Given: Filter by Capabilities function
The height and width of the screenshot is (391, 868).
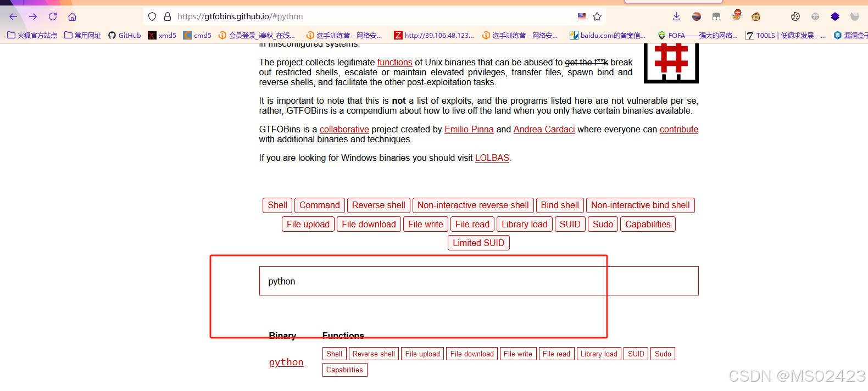Looking at the screenshot, I should click(x=648, y=224).
